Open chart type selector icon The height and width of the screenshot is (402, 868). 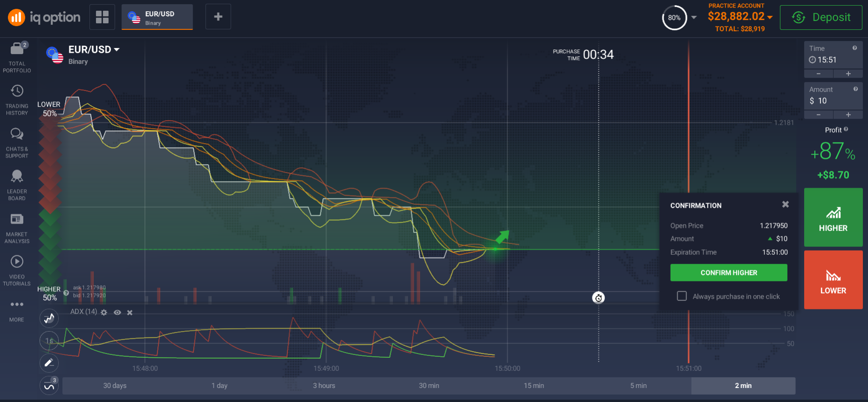point(49,319)
